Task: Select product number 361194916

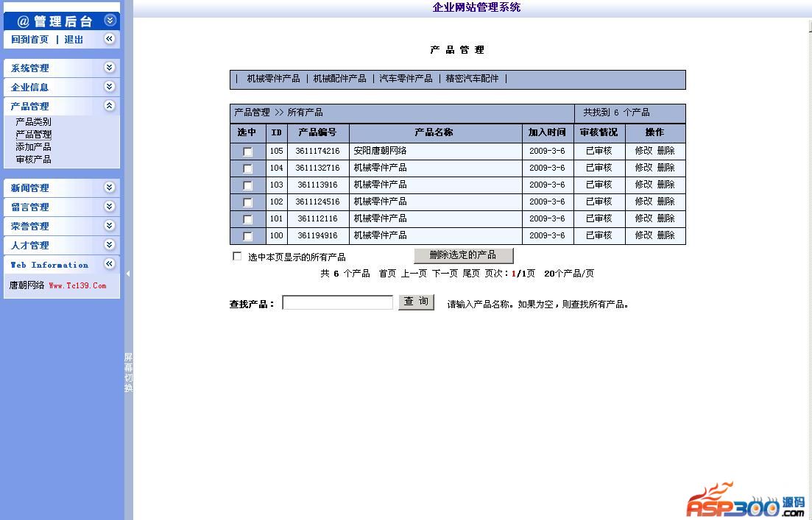Action: coord(317,235)
